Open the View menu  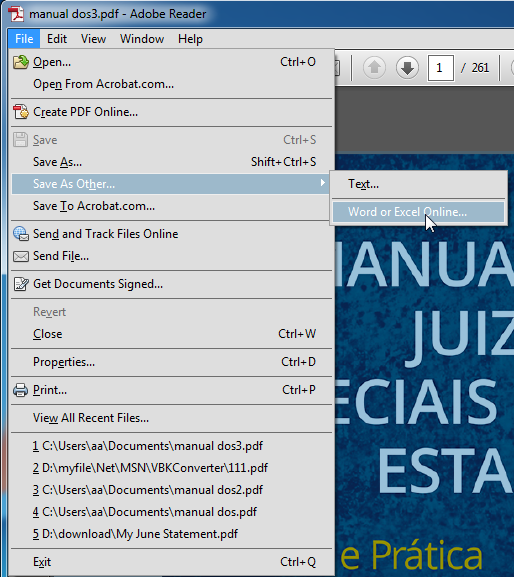click(x=93, y=39)
